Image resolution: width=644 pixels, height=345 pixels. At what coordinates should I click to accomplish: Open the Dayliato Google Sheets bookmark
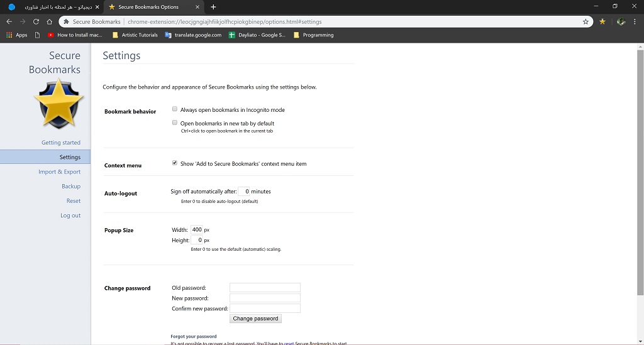[x=257, y=35]
